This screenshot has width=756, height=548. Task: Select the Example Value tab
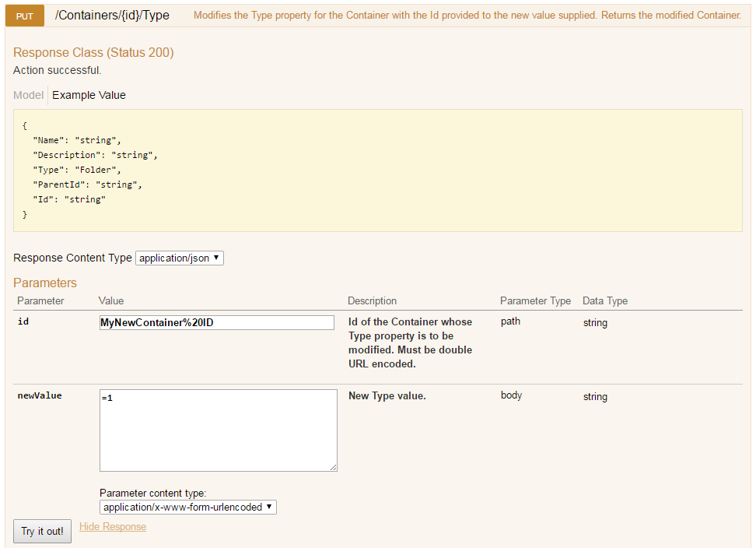89,95
